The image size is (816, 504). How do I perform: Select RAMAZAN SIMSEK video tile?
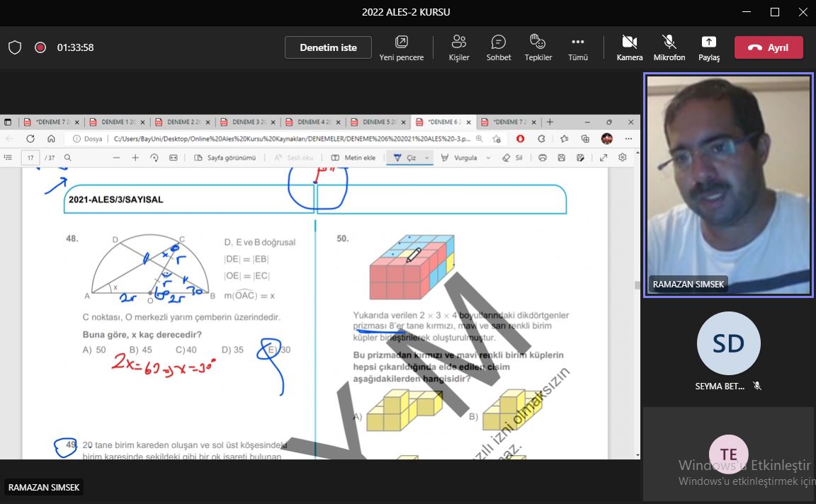[728, 185]
